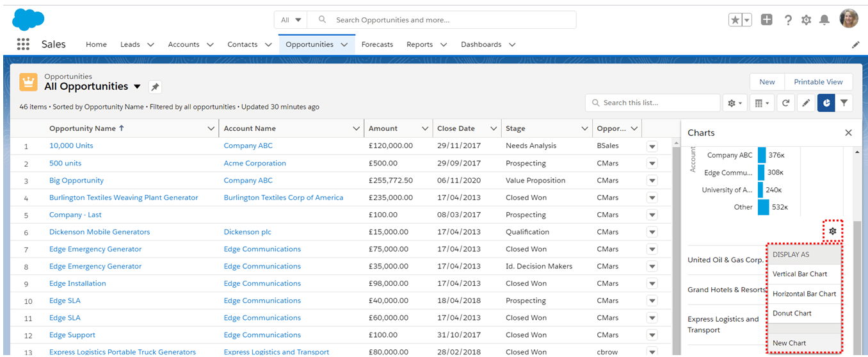This screenshot has height=357, width=868.
Task: Open Stage column menu chevron
Action: pos(584,129)
